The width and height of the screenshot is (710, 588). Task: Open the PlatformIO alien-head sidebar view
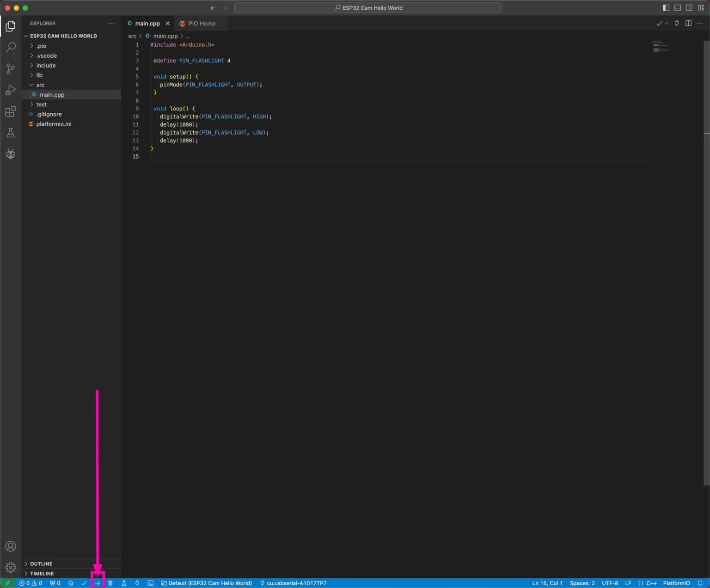click(11, 154)
